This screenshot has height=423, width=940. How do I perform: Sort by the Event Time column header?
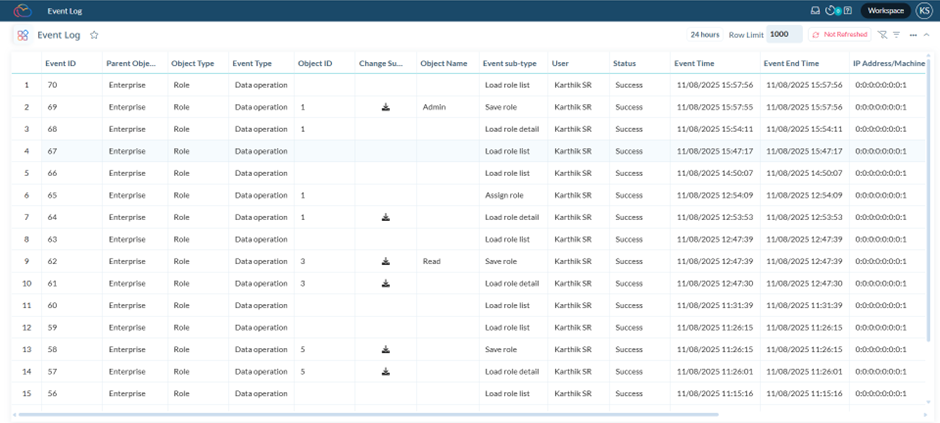coord(700,63)
